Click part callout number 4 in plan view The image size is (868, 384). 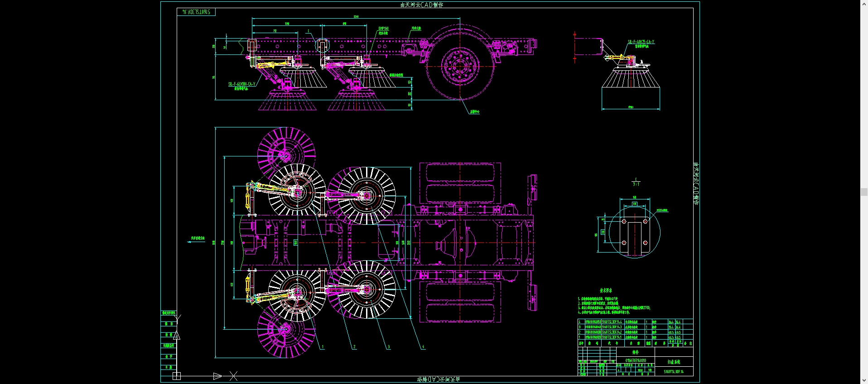[x=423, y=347]
